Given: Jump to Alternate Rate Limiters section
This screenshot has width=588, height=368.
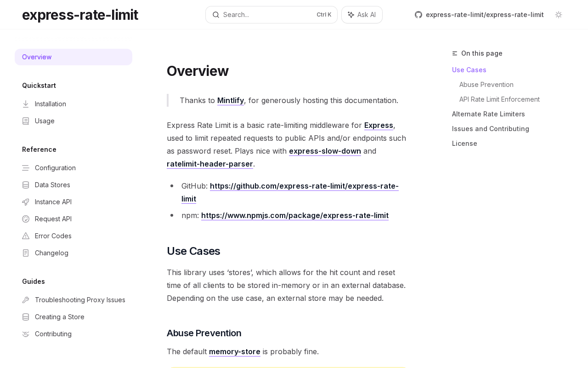Looking at the screenshot, I should [x=488, y=114].
